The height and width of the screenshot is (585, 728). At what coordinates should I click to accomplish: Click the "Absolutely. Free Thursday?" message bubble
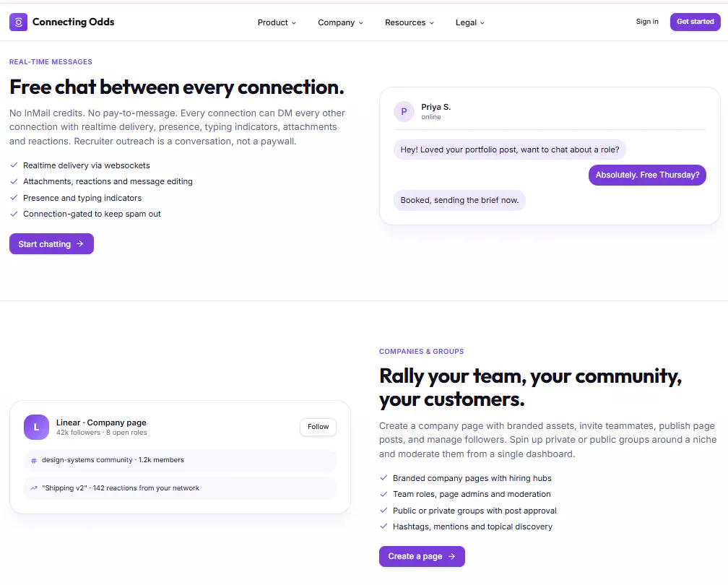[x=647, y=175]
